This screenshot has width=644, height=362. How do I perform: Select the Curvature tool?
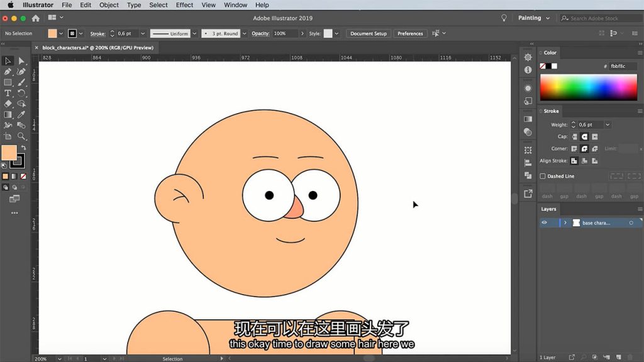click(21, 72)
